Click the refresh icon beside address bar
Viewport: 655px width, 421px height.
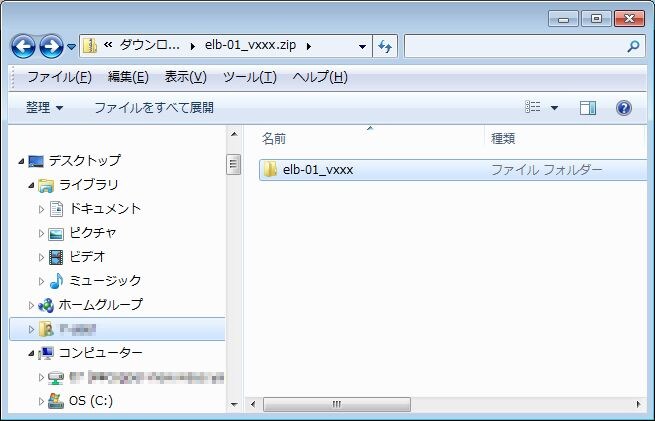[386, 46]
